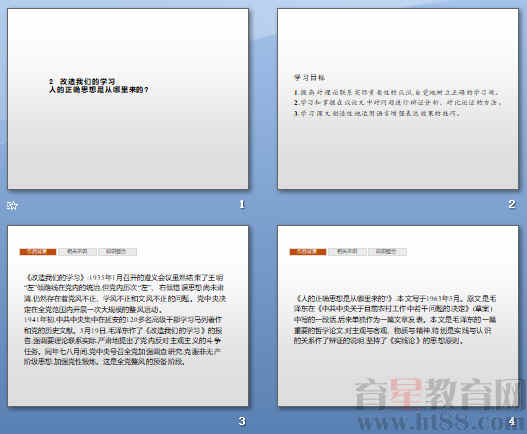This screenshot has width=527, height=434.
Task: Click slide number 1 label
Action: [x=242, y=204]
